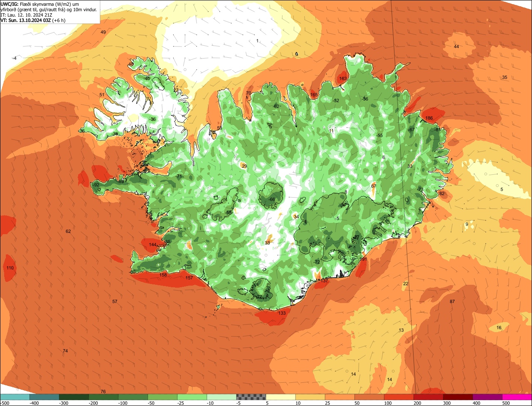Click the map value "49" in the northwest ocean
Viewport: 532px width, 406px height.
click(x=103, y=32)
